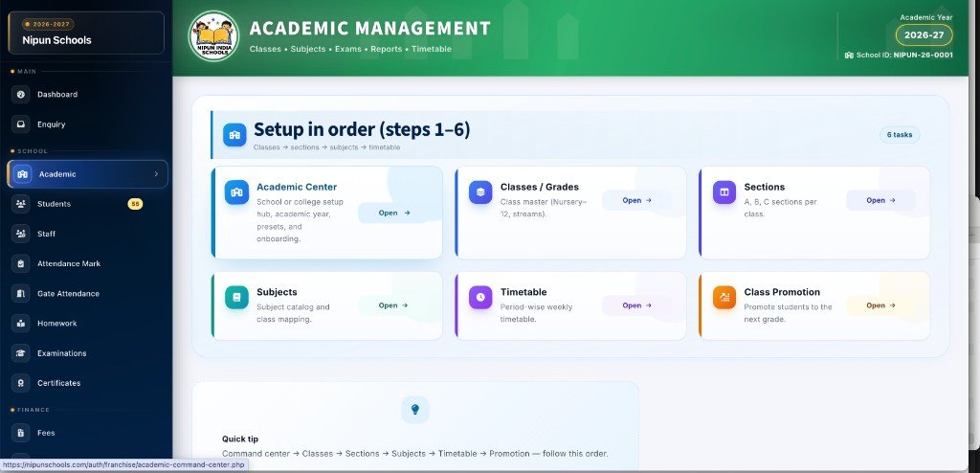Image resolution: width=980 pixels, height=473 pixels.
Task: Click the Sections card purple icon
Action: [724, 192]
